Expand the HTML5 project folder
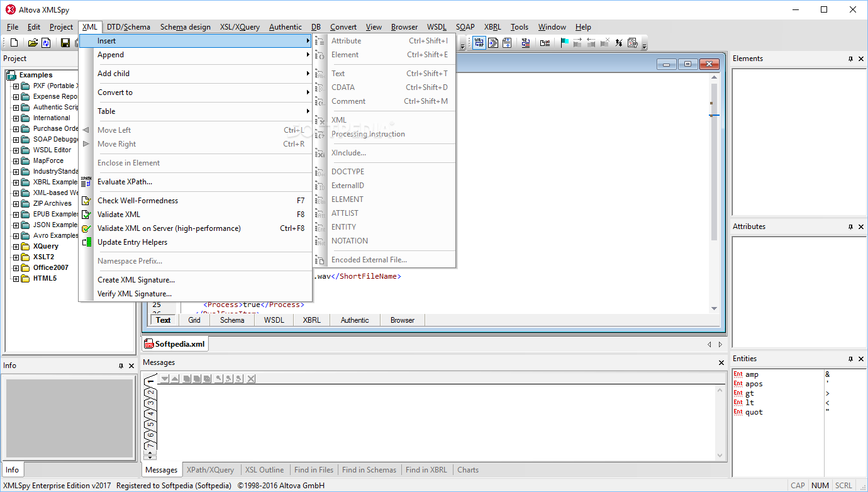 [x=16, y=279]
